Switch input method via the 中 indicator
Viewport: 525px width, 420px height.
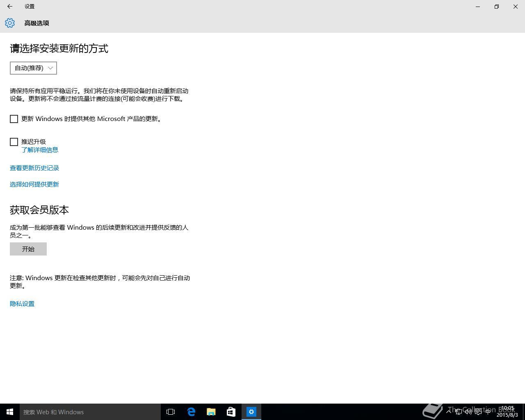click(488, 412)
